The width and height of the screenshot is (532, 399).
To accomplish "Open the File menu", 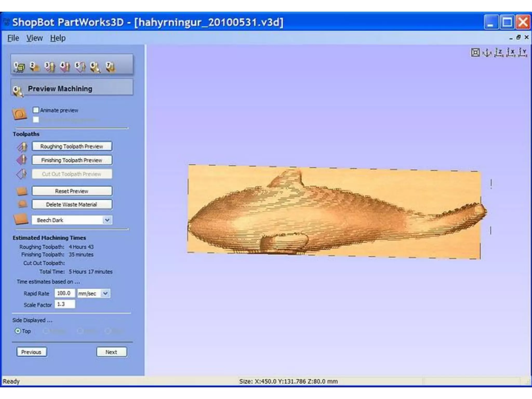I will click(13, 38).
